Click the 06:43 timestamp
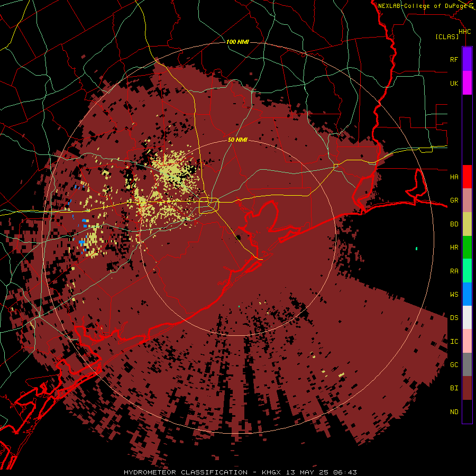476x476 pixels. (345, 472)
